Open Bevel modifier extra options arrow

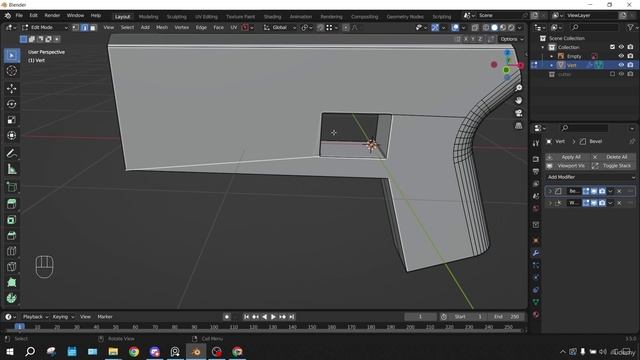point(611,191)
